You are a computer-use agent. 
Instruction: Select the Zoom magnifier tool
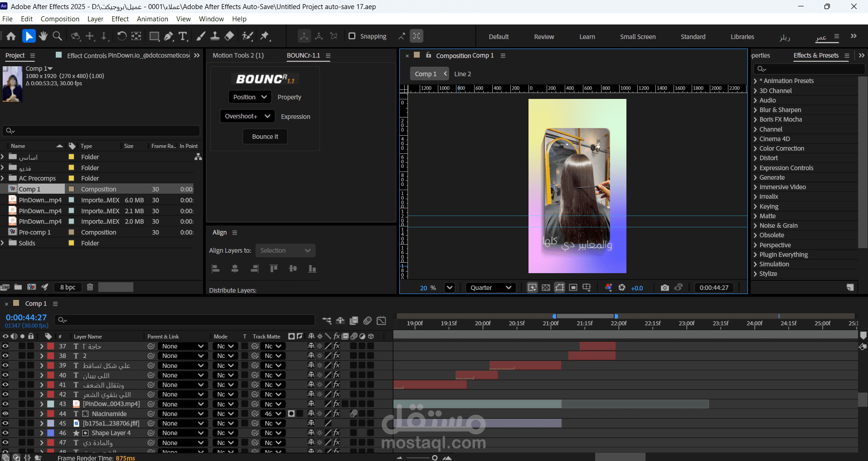coord(58,36)
